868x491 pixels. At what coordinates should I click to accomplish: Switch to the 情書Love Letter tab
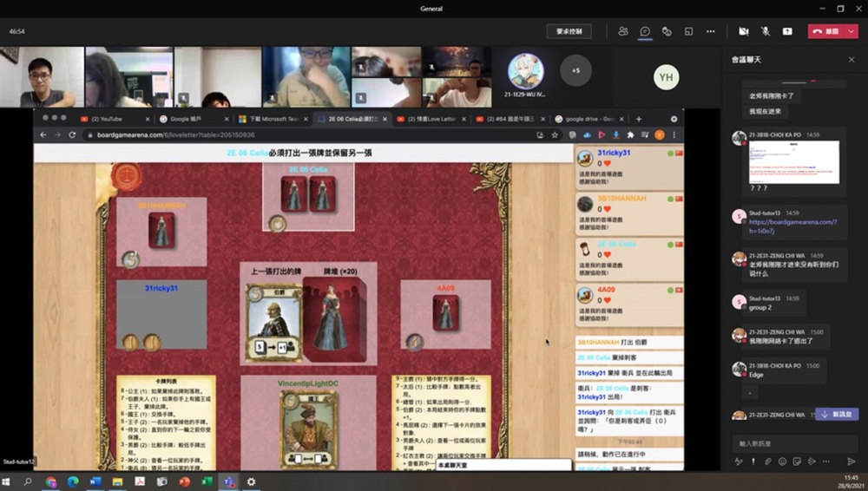[x=431, y=119]
